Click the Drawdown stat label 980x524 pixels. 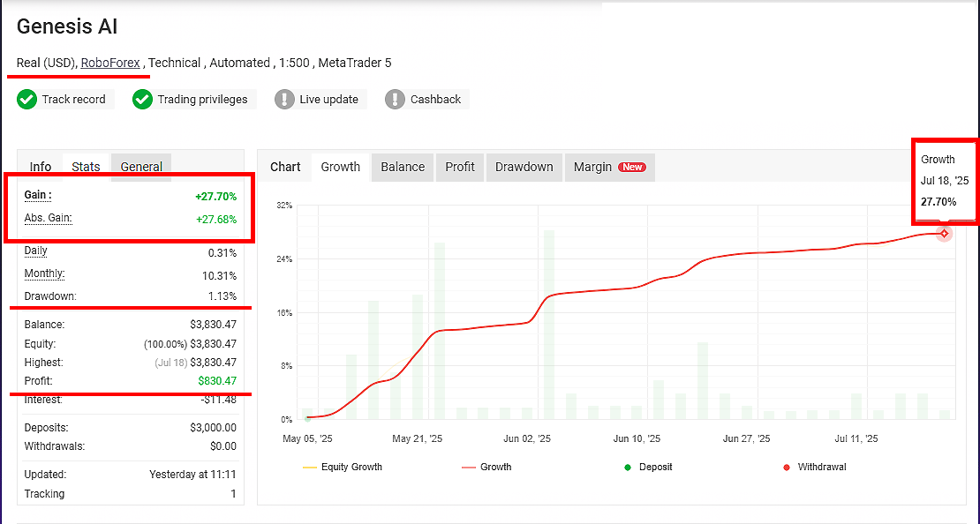50,296
